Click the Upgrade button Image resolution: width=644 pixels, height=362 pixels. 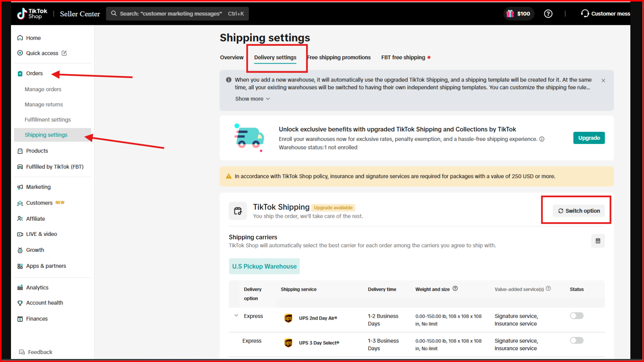click(x=589, y=138)
